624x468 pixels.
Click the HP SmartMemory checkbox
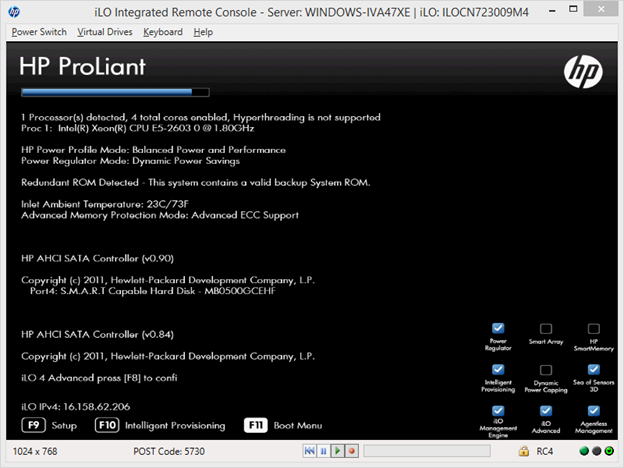(594, 329)
